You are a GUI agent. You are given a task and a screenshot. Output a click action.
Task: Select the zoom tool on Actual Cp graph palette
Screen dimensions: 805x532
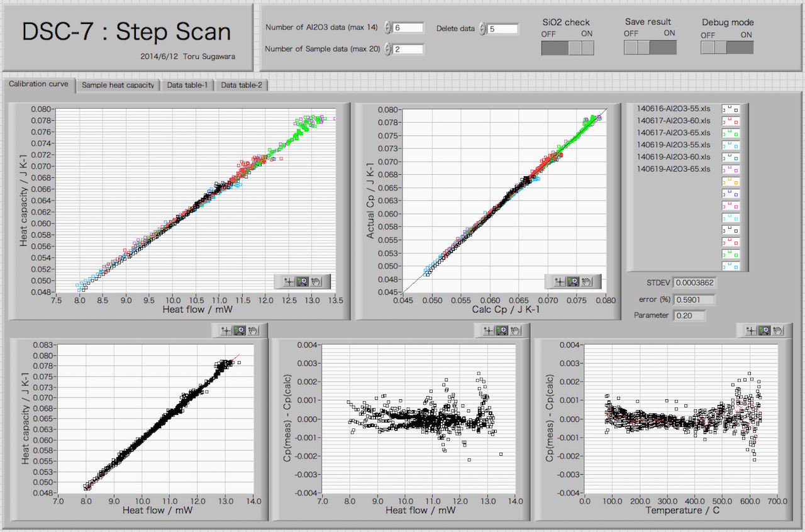pyautogui.click(x=574, y=282)
